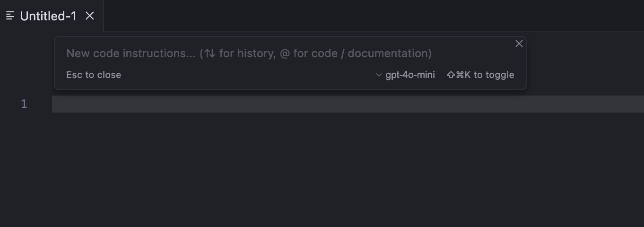This screenshot has height=227, width=644.
Task: Click the up-down history arrows in the placeholder
Action: [209, 53]
